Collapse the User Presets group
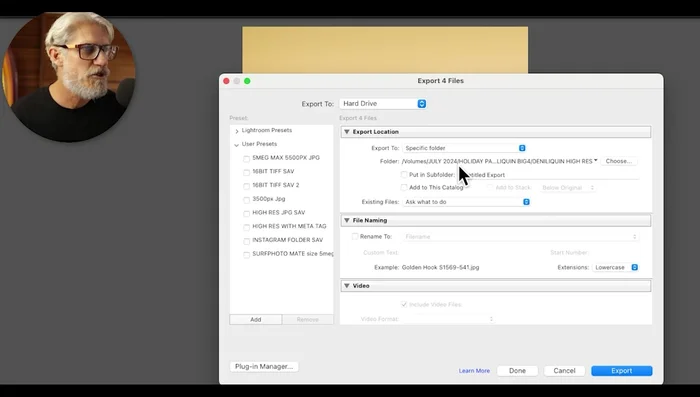The image size is (700, 397). (x=236, y=145)
